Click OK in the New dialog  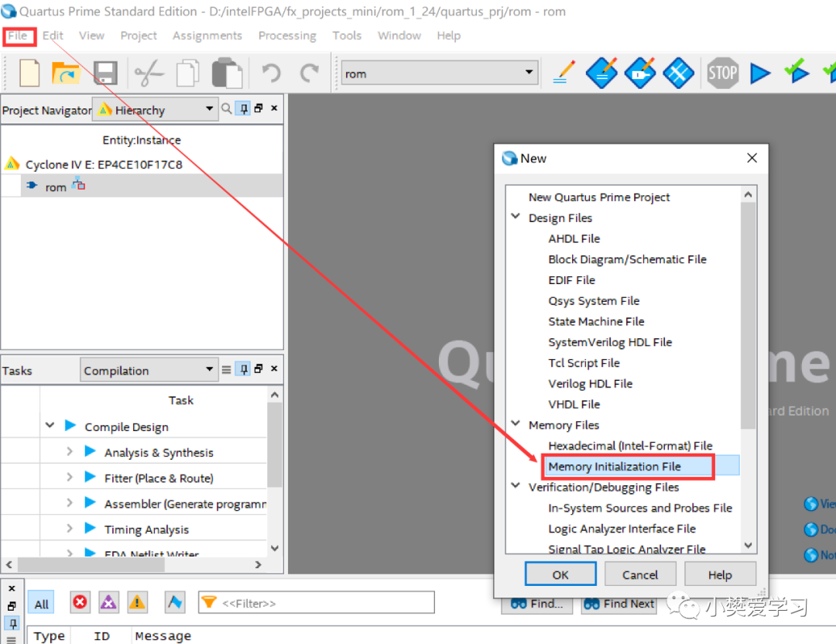click(x=560, y=574)
